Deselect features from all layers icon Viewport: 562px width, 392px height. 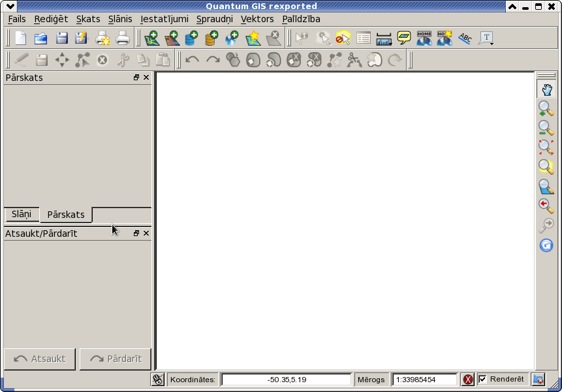[x=343, y=38]
